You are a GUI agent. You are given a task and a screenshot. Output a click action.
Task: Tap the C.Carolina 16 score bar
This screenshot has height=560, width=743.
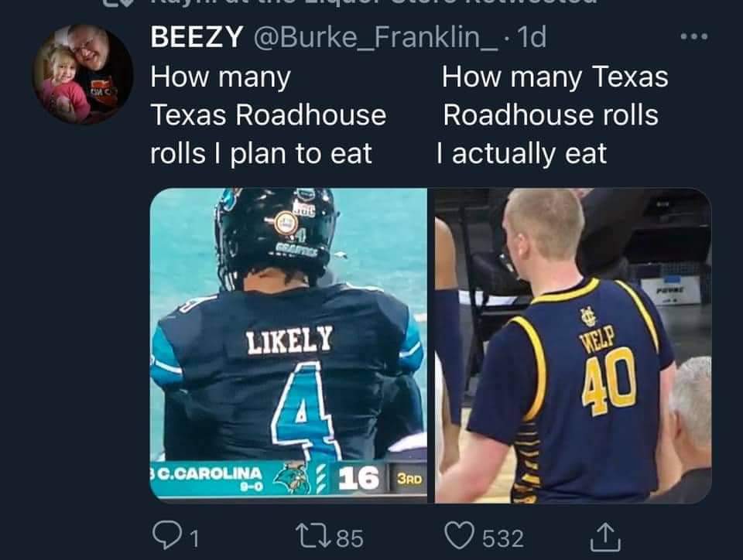click(289, 480)
